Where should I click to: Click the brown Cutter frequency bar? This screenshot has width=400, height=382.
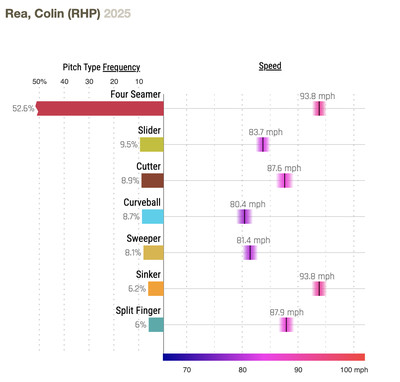point(153,181)
